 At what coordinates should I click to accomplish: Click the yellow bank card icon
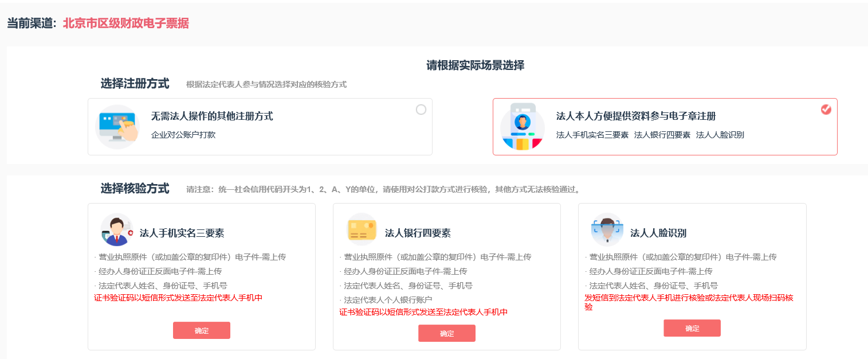click(x=362, y=231)
